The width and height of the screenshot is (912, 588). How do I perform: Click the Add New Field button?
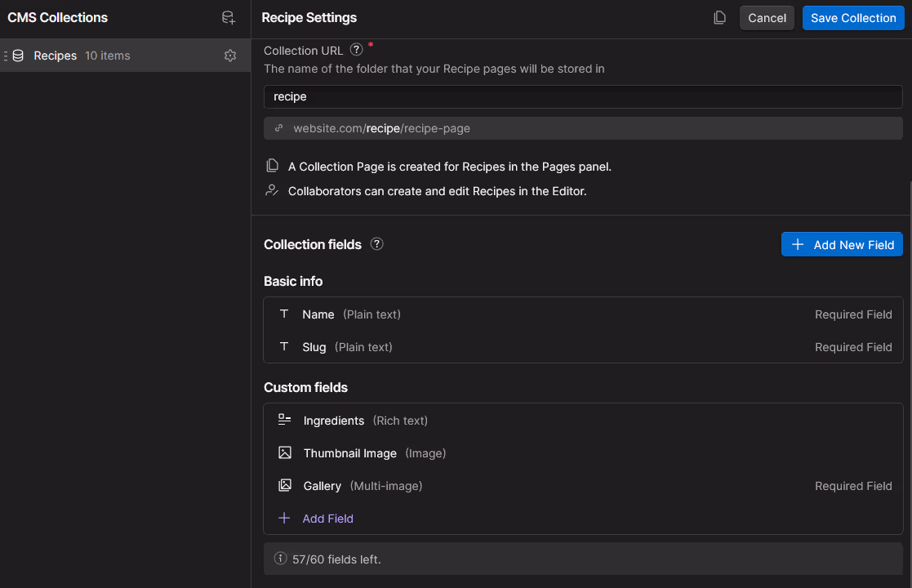842,244
